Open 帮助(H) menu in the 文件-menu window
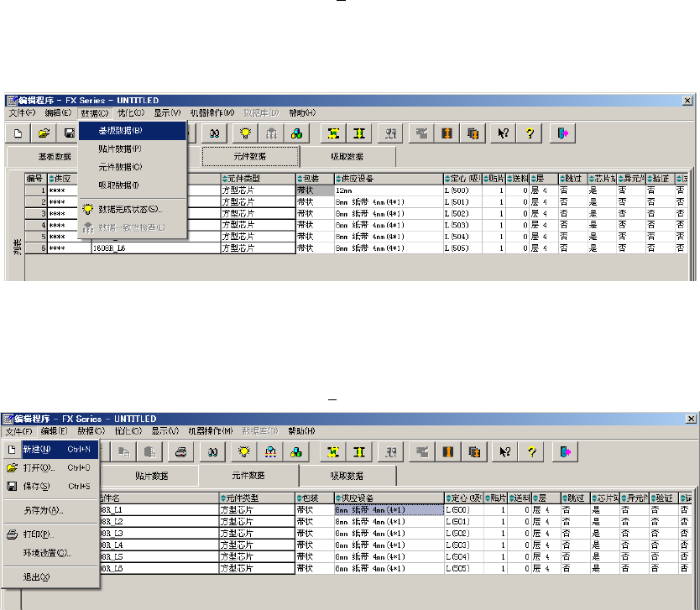700x610 pixels. point(302,431)
